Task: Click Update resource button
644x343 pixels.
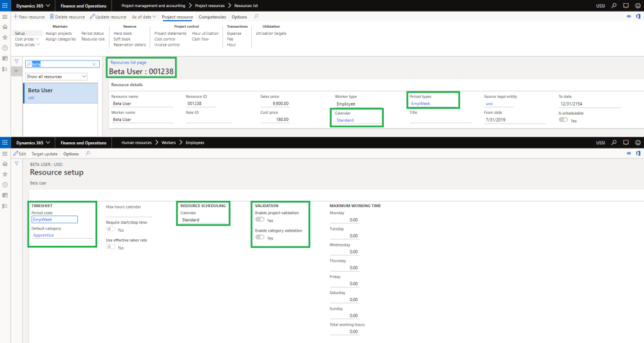Action: click(x=108, y=17)
